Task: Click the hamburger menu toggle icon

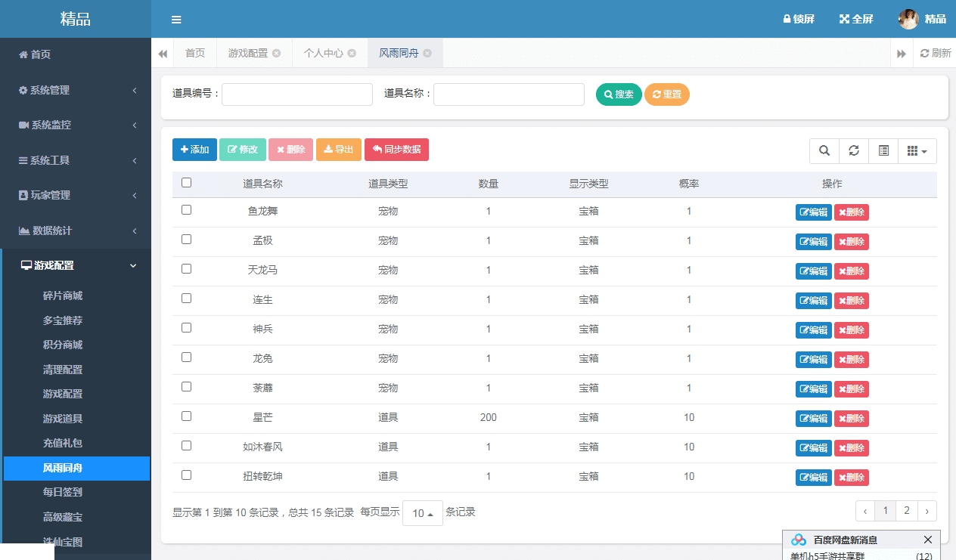Action: (176, 20)
